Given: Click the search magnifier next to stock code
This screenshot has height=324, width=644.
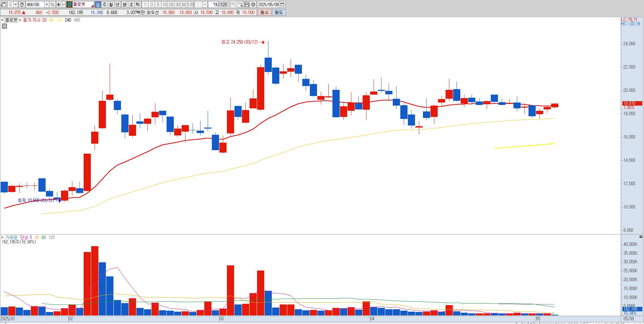Looking at the screenshot, I should coord(52,4).
